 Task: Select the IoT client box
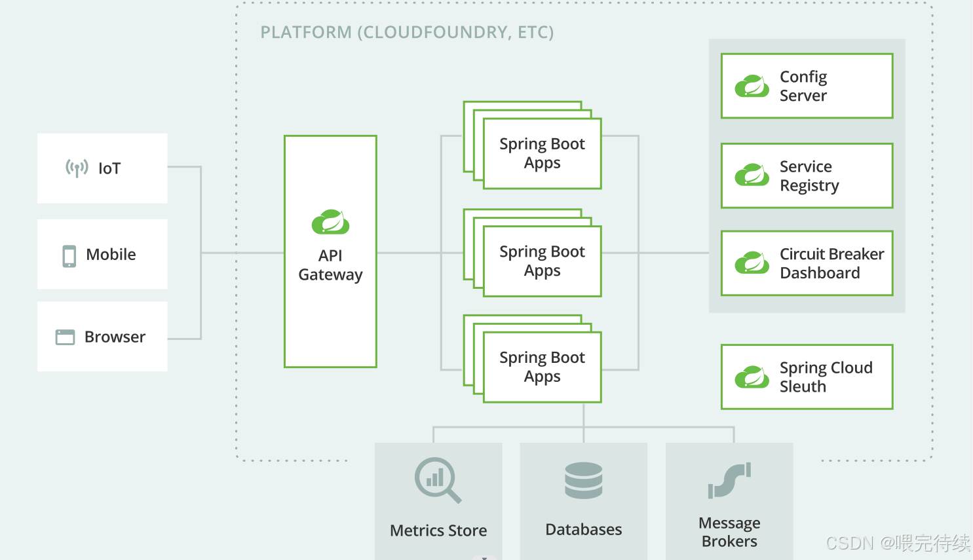point(102,168)
